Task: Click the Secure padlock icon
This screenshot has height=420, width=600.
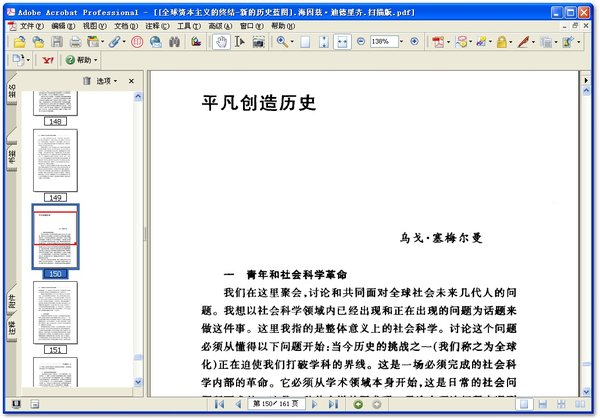Action: [501, 42]
